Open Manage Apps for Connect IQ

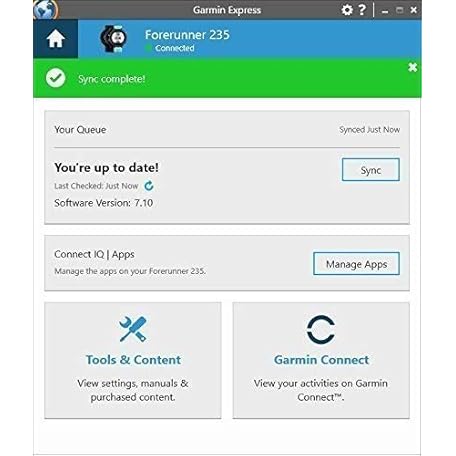point(356,264)
